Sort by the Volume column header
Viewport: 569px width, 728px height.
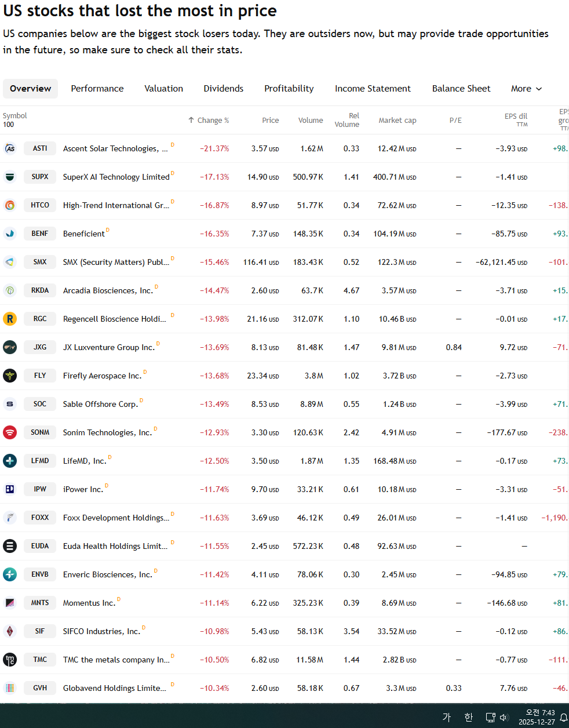311,121
